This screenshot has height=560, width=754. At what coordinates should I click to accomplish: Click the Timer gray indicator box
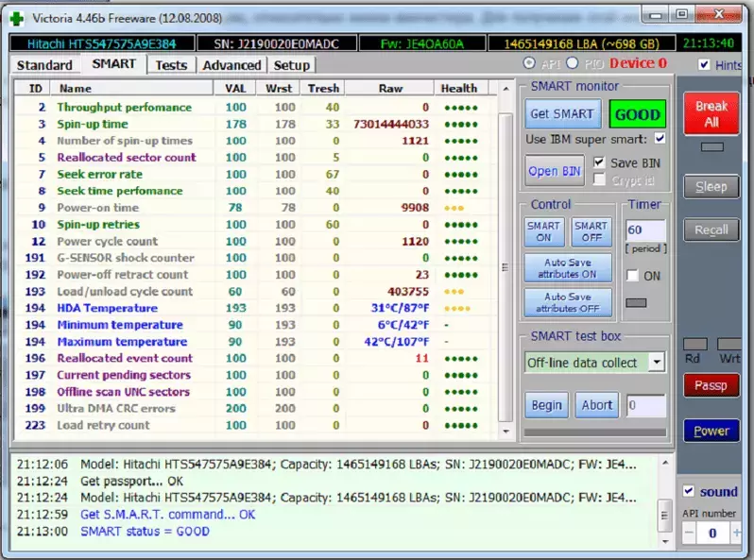(636, 303)
